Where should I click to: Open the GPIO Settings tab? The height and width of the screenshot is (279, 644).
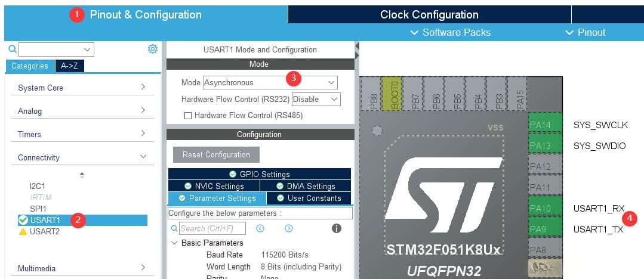point(260,174)
